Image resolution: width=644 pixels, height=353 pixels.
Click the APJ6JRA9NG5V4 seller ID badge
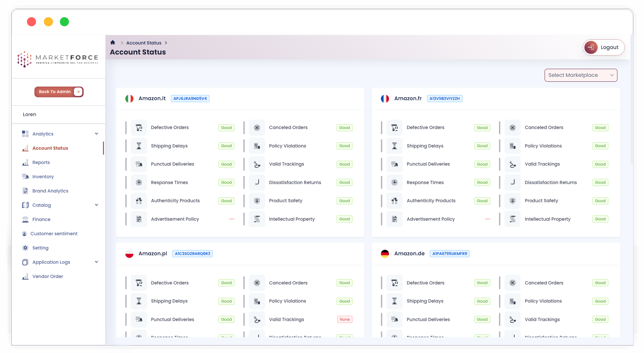point(190,99)
